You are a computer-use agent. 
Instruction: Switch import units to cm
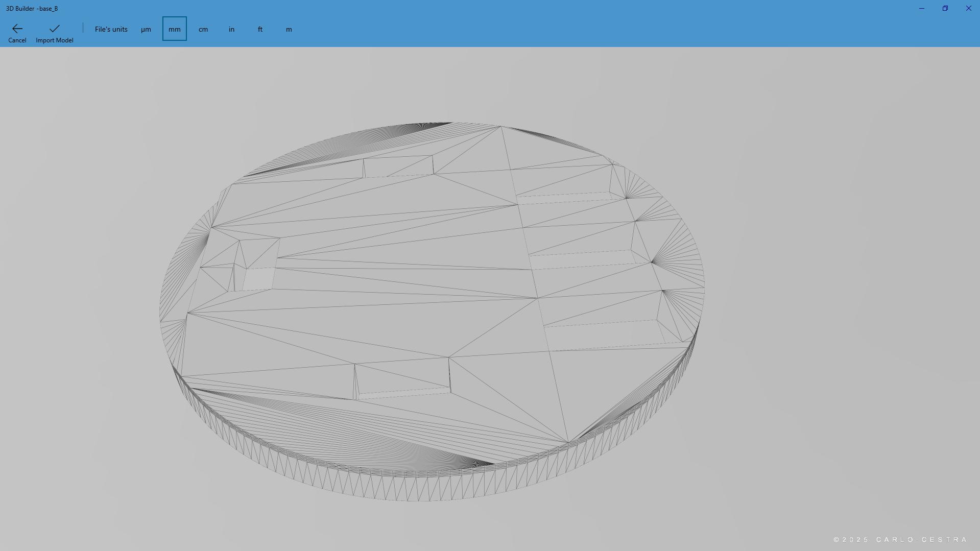203,29
